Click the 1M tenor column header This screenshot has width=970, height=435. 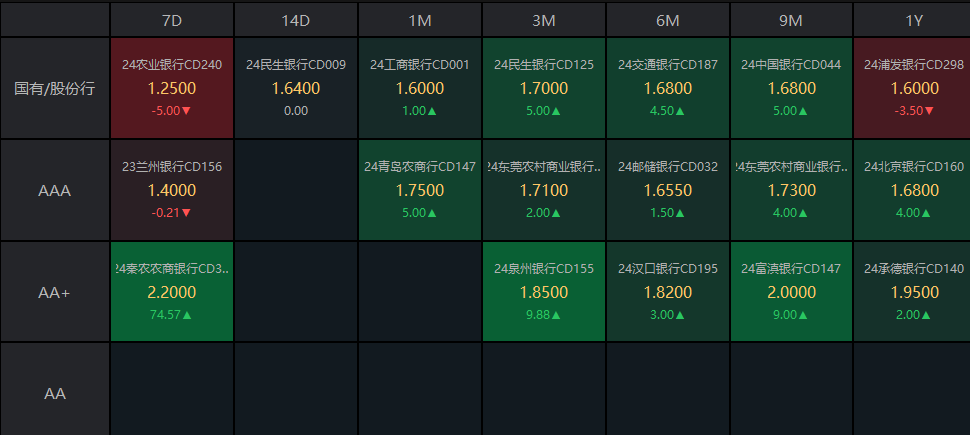[x=420, y=20]
